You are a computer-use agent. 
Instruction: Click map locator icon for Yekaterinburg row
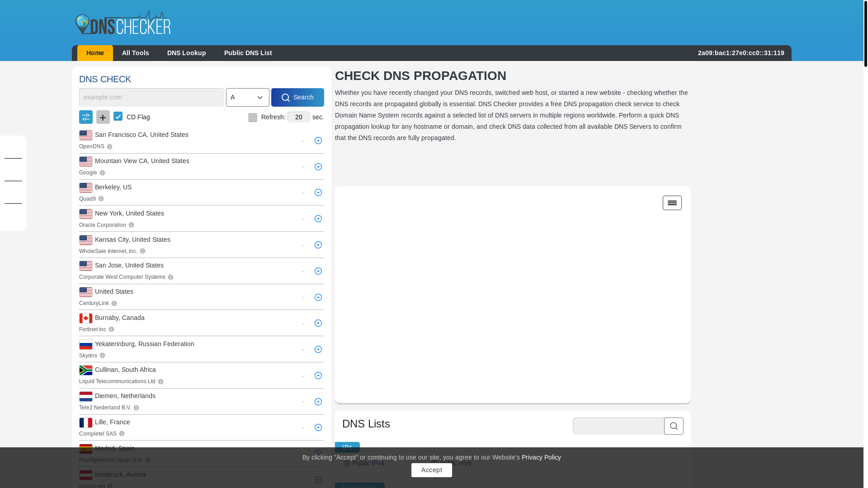coord(318,349)
